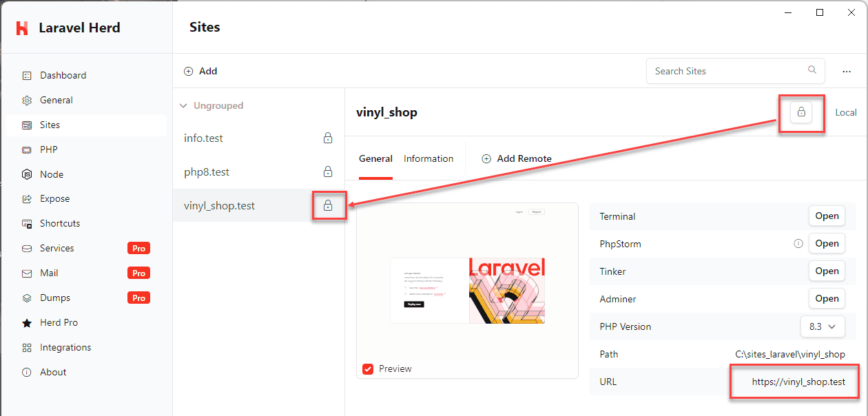Toggle HTTPS lock for php8.test site
This screenshot has height=416, width=868.
pos(328,172)
